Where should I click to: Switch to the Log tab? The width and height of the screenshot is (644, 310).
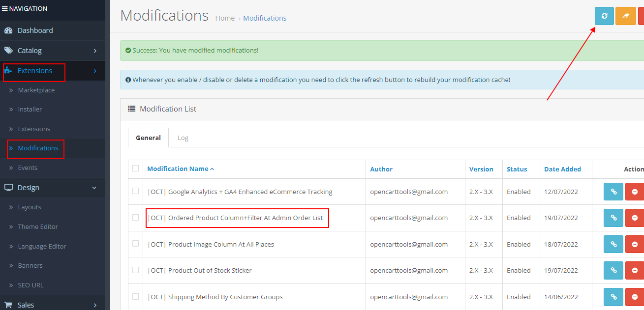tap(183, 138)
